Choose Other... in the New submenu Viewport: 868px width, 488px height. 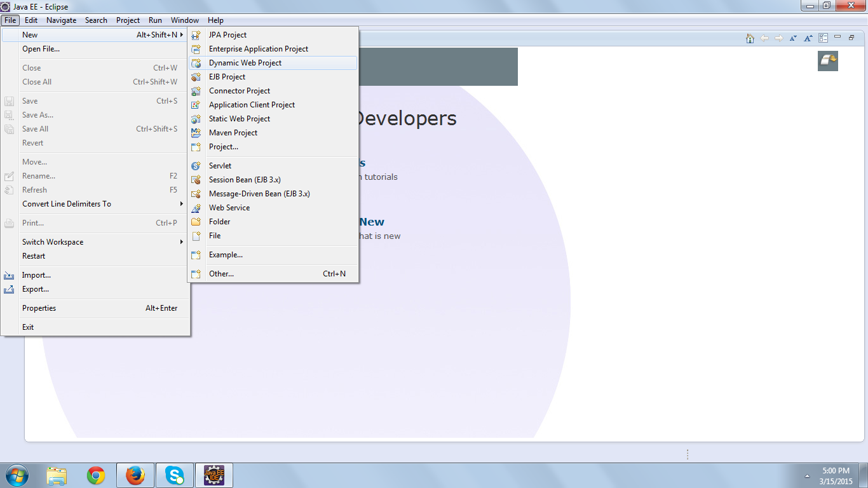coord(273,274)
